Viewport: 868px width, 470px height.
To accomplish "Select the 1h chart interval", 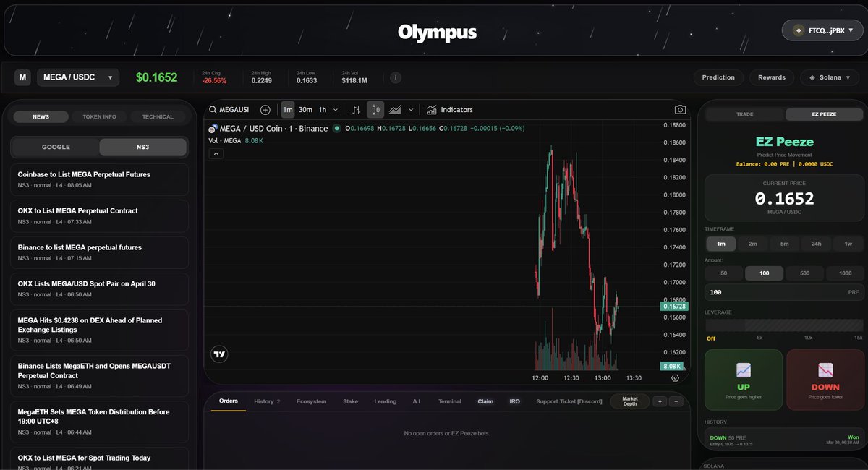I will point(323,110).
